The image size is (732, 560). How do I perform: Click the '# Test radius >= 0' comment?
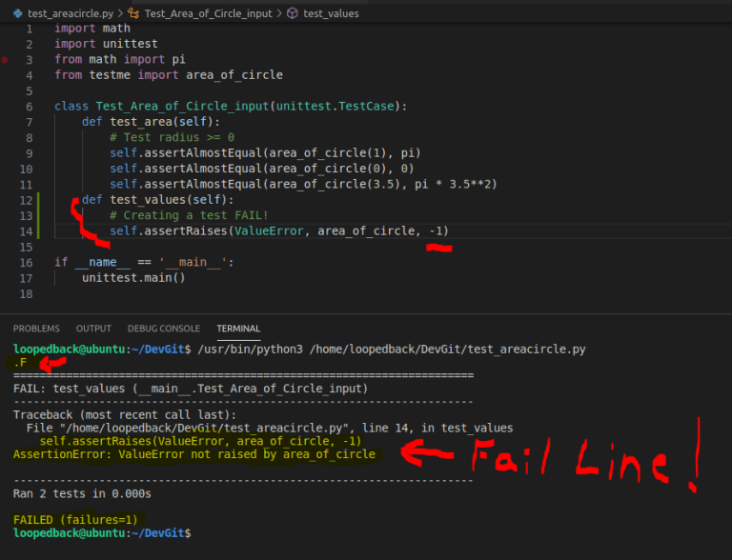tap(172, 138)
